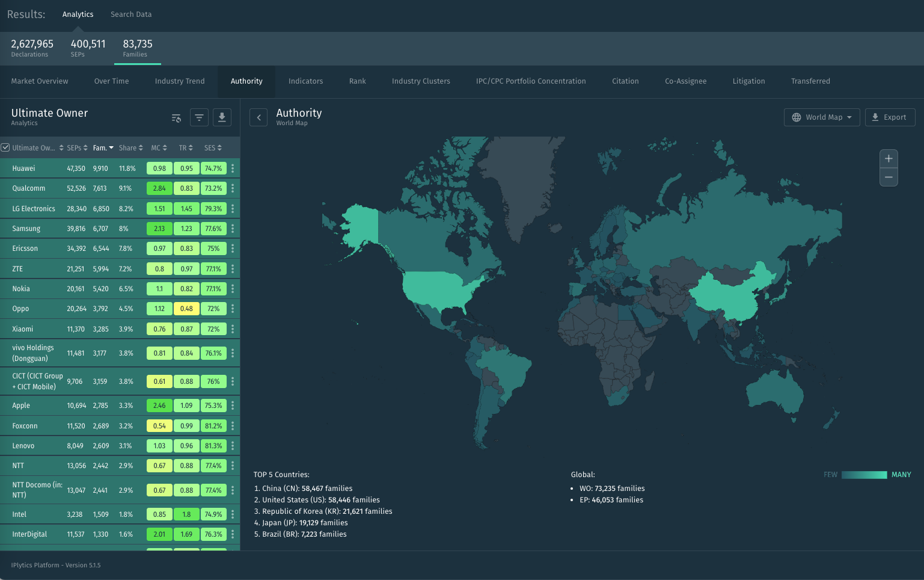Open the three-dot menu for Samsung row

(x=233, y=229)
